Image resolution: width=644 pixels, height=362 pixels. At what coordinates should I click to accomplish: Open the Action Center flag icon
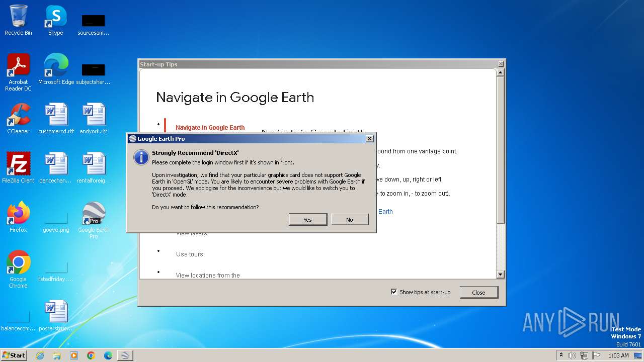[x=596, y=355]
